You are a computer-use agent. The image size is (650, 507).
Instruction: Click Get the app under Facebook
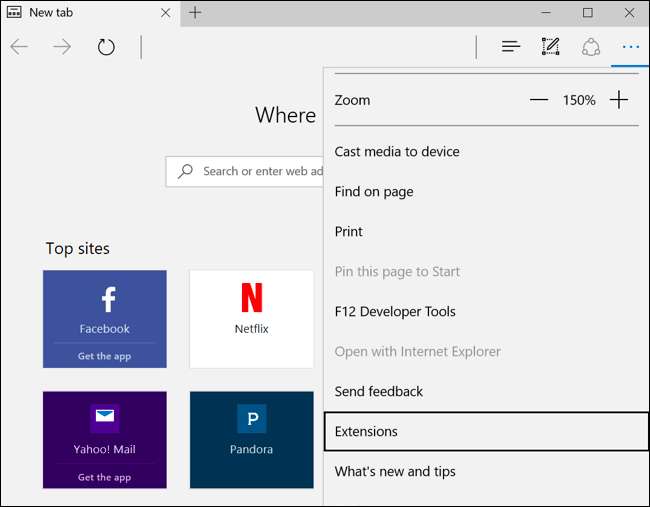(x=105, y=357)
